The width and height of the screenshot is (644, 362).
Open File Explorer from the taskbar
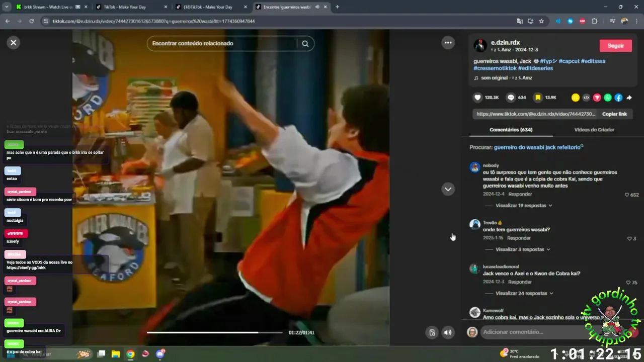[x=115, y=354]
